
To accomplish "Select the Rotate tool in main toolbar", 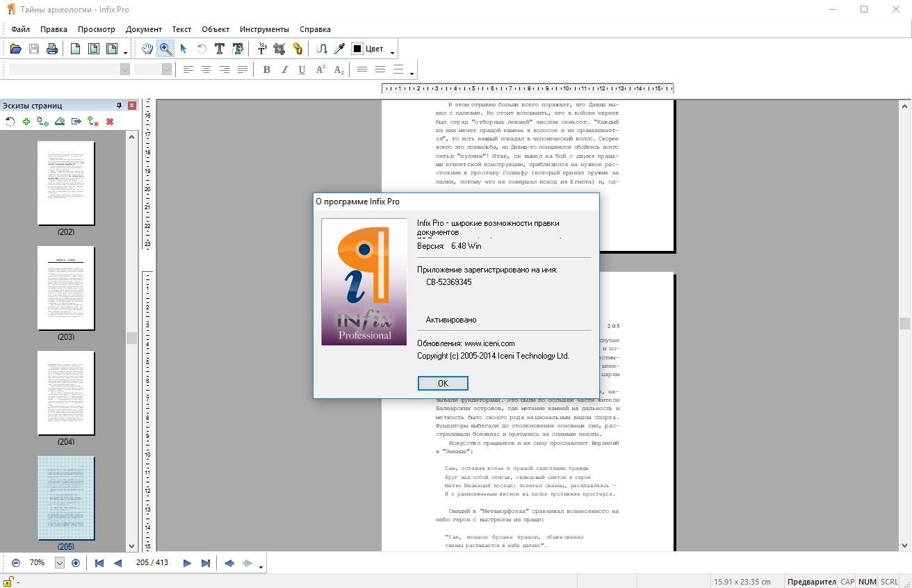I will click(x=202, y=49).
